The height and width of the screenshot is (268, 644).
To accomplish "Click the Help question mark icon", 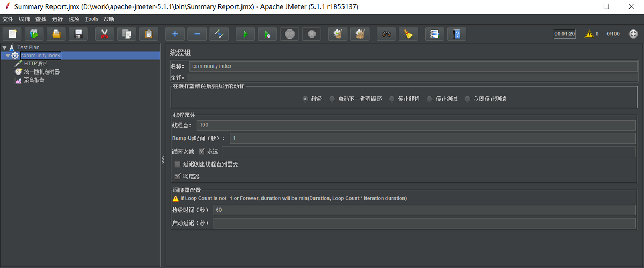I will coord(457,34).
